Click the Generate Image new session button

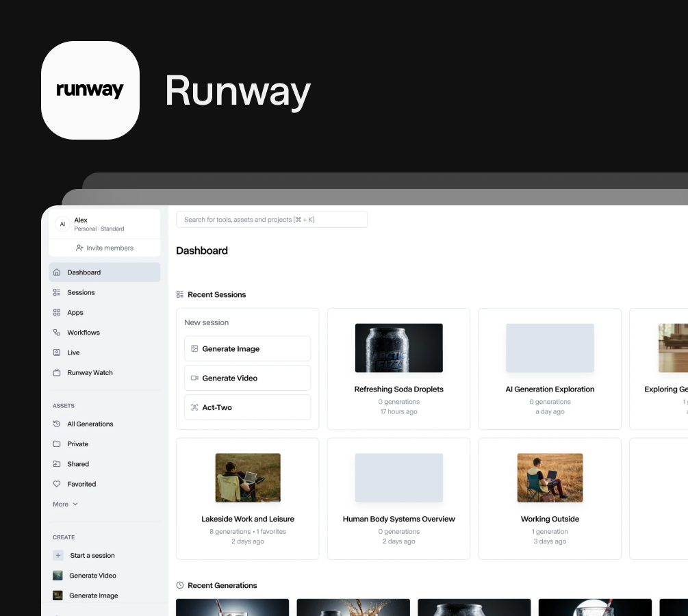pos(247,349)
